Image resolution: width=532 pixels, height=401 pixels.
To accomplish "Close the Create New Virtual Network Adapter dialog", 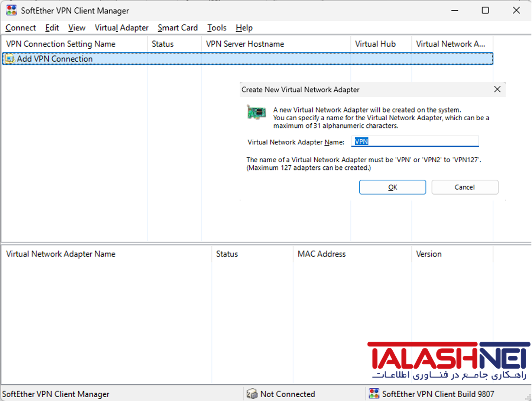I will point(497,89).
